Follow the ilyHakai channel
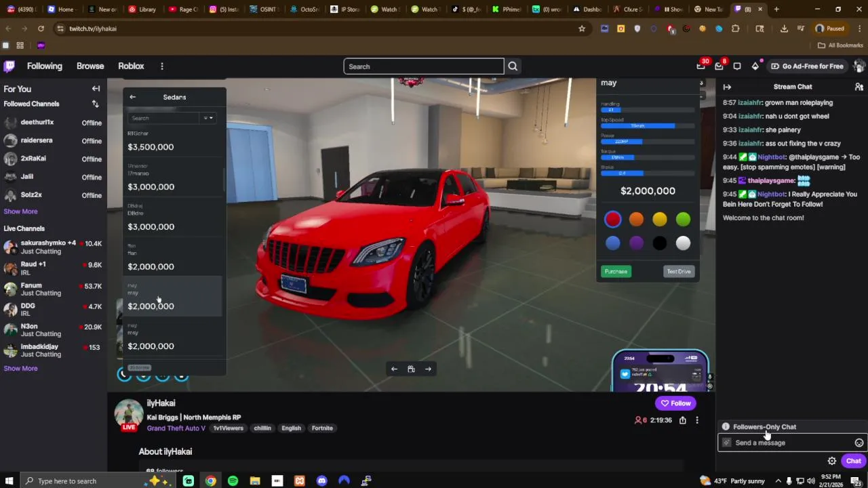 point(675,403)
